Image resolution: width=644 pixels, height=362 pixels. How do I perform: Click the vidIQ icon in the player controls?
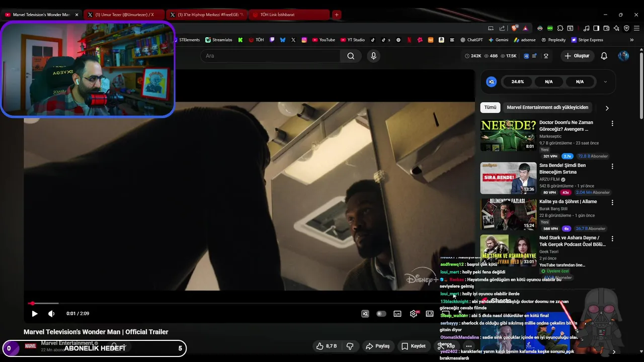365,314
